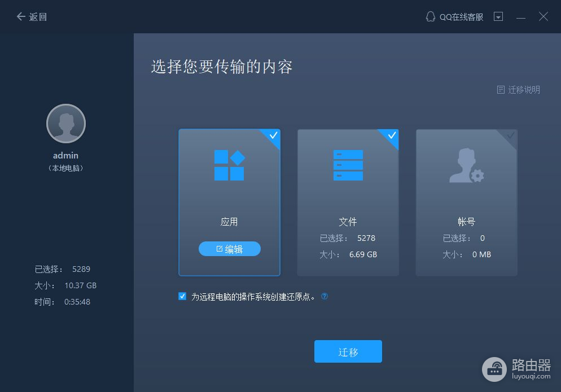Image resolution: width=561 pixels, height=392 pixels.
Task: Deselect the Applications card checkmark
Action: (x=273, y=136)
